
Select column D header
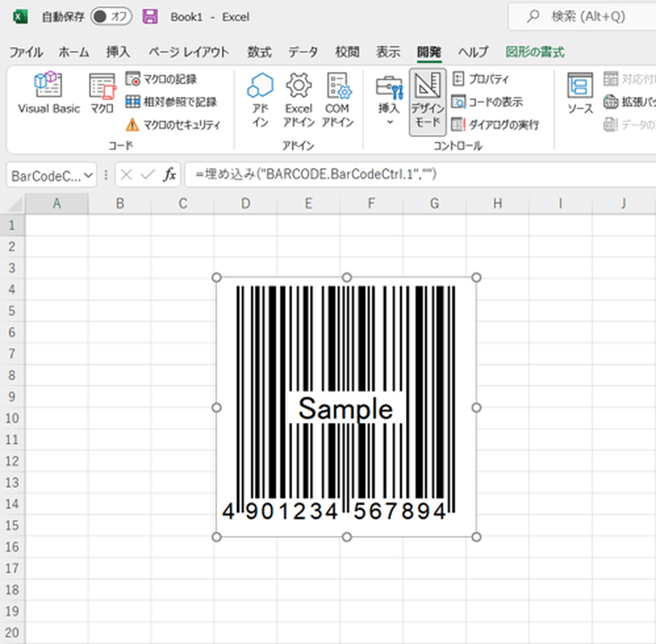(246, 203)
